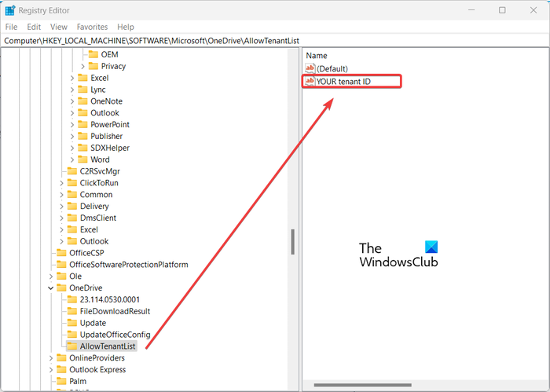Click the values pane horizontal scrollbar thumb
550x392 pixels.
coord(363,385)
